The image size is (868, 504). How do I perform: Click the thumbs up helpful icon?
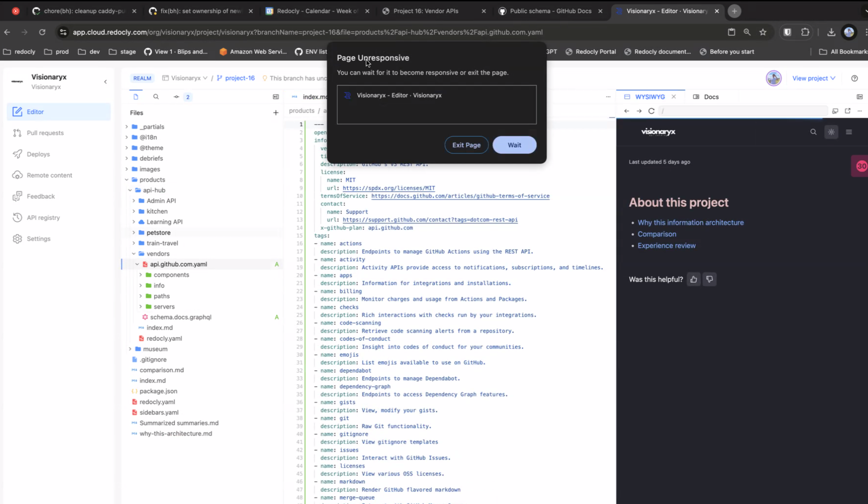[x=694, y=280]
